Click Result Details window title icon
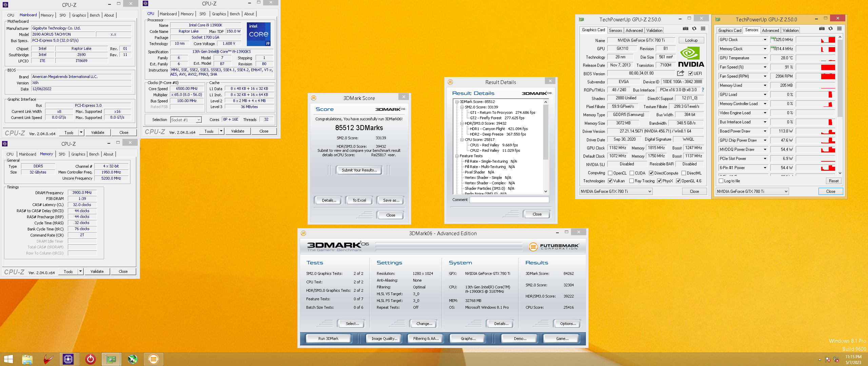 450,82
